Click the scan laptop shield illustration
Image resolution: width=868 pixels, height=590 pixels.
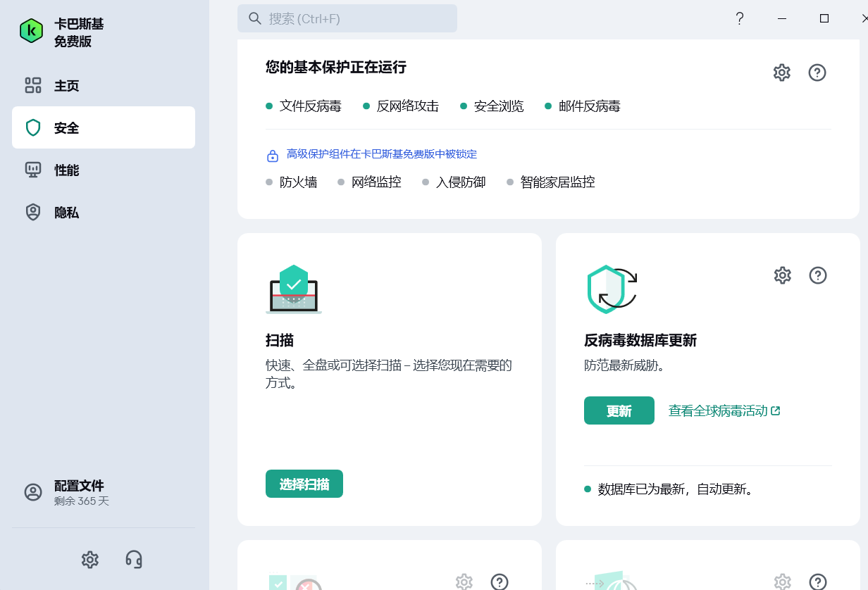pos(294,289)
